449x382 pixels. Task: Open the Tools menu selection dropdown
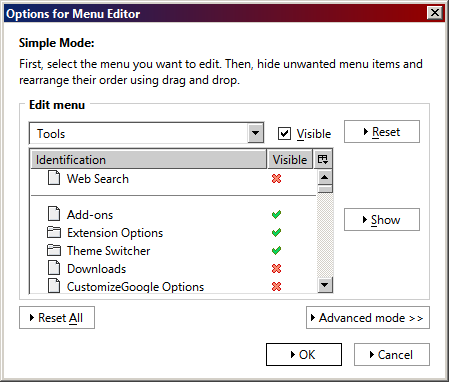(147, 133)
